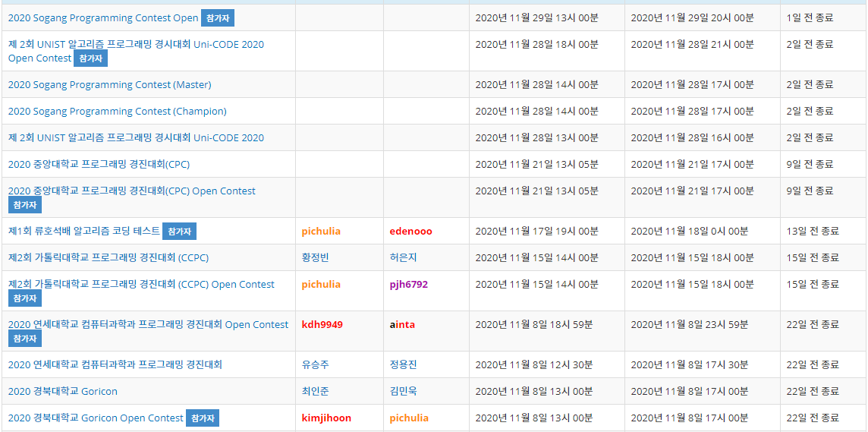Click 참가자 button under CCPC Open Contest
Image resolution: width=868 pixels, height=432 pixels.
[25, 298]
